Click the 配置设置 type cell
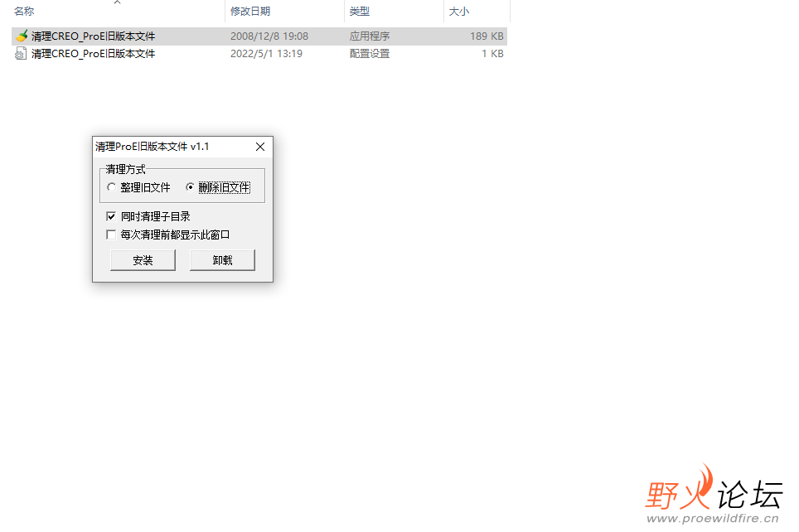 click(x=370, y=54)
